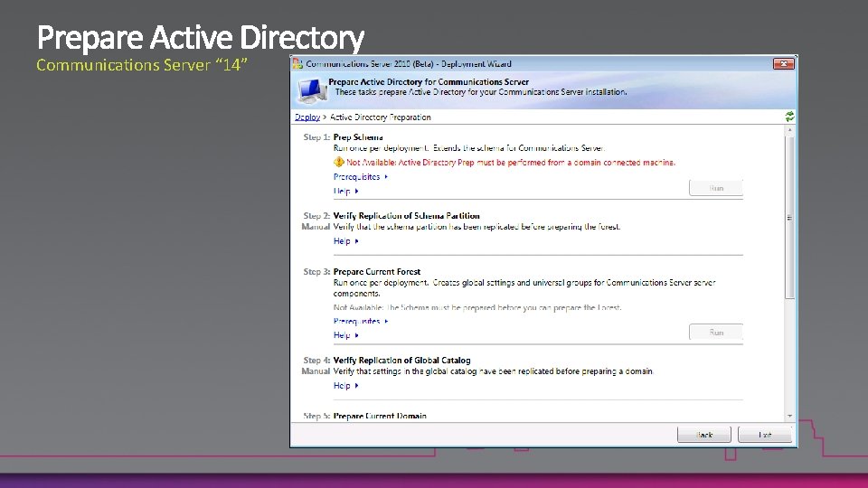
Task: Click the Exit button
Action: (x=765, y=435)
